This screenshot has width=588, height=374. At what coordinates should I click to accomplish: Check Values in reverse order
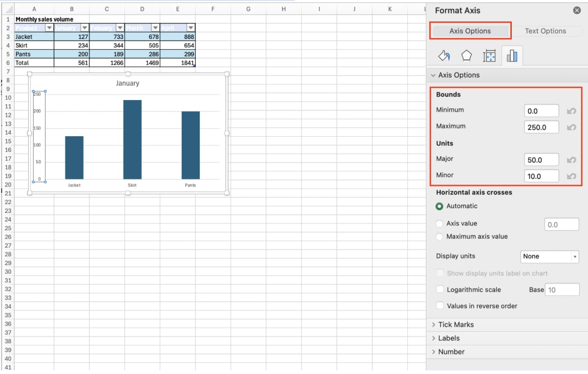(x=440, y=306)
